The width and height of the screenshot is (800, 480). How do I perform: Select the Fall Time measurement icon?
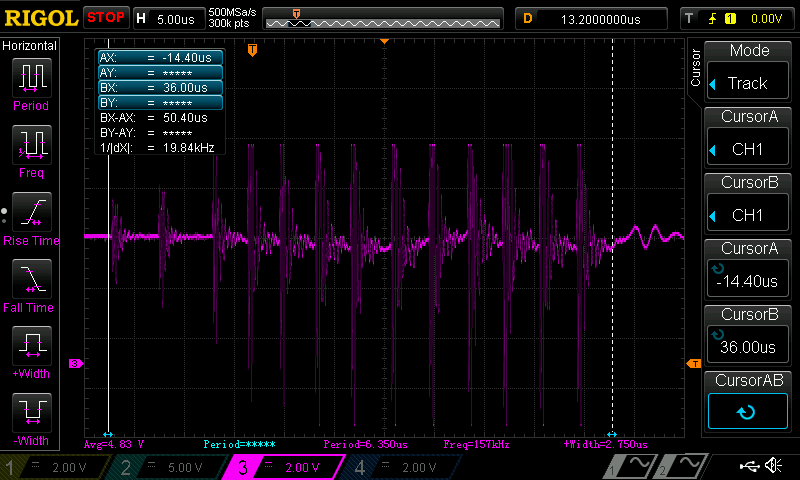point(30,280)
